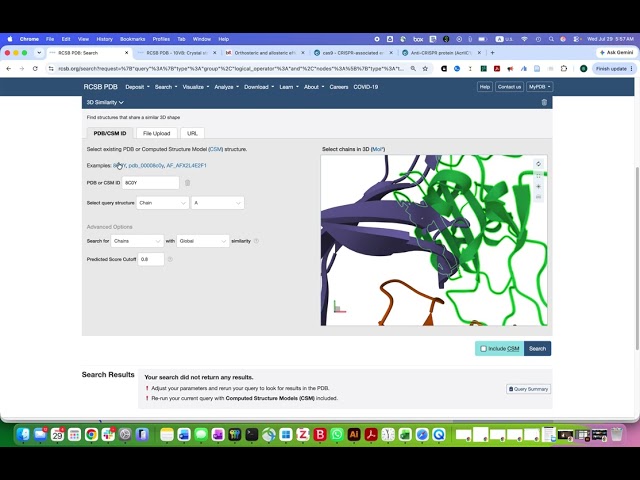Switch to the URL tab
The width and height of the screenshot is (640, 480).
[192, 133]
